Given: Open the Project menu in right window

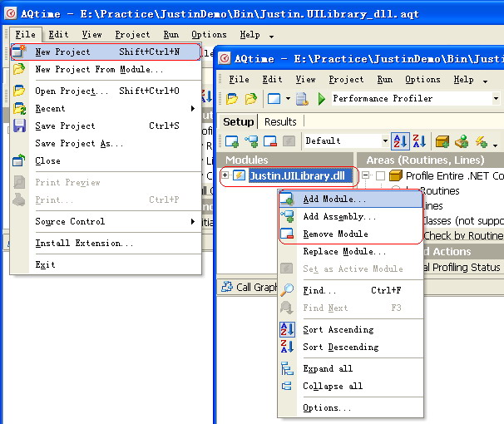Looking at the screenshot, I should [x=346, y=79].
